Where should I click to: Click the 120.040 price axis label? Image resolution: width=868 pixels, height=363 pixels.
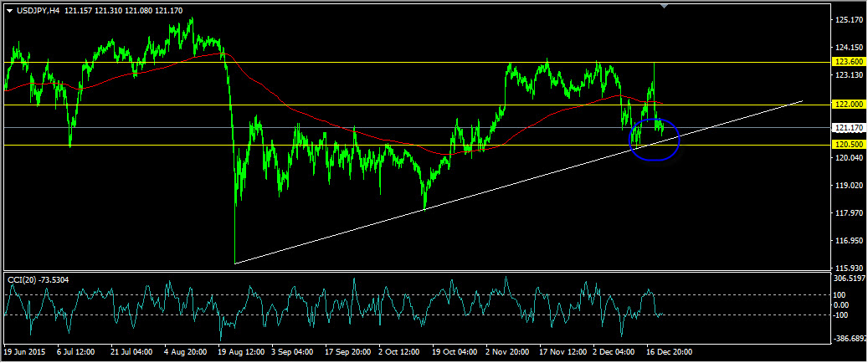click(x=851, y=158)
